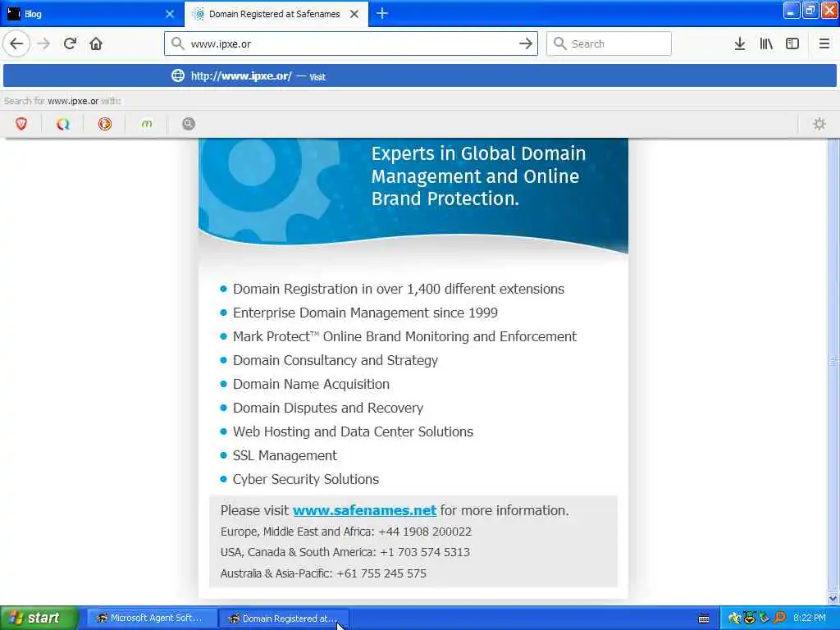840x630 pixels.
Task: Click 'SSL Management' bullet text
Action: point(285,455)
